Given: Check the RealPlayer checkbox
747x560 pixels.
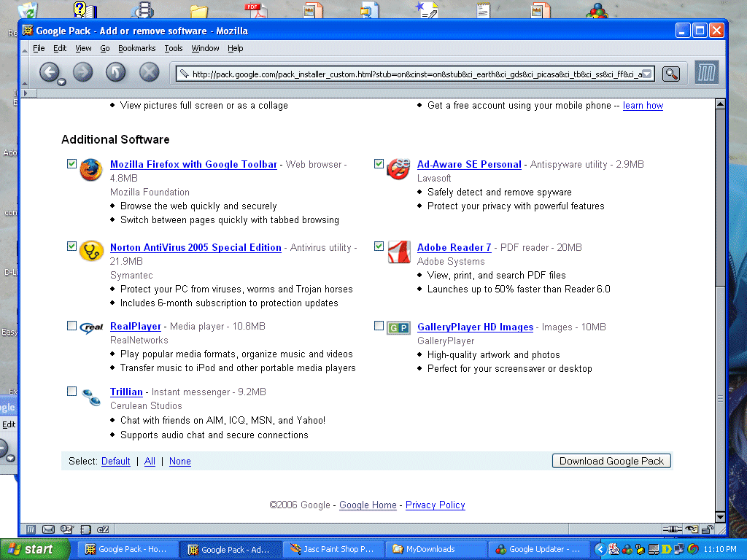Looking at the screenshot, I should 71,326.
